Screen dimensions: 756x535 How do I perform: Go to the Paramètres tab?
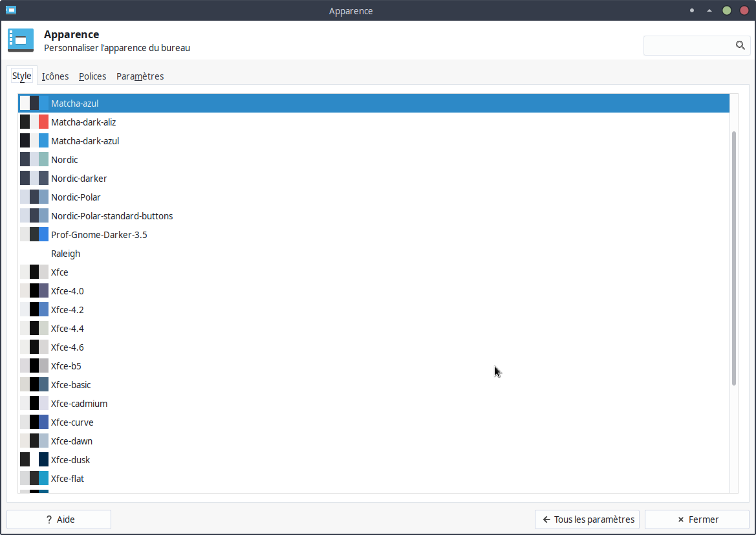pyautogui.click(x=140, y=76)
